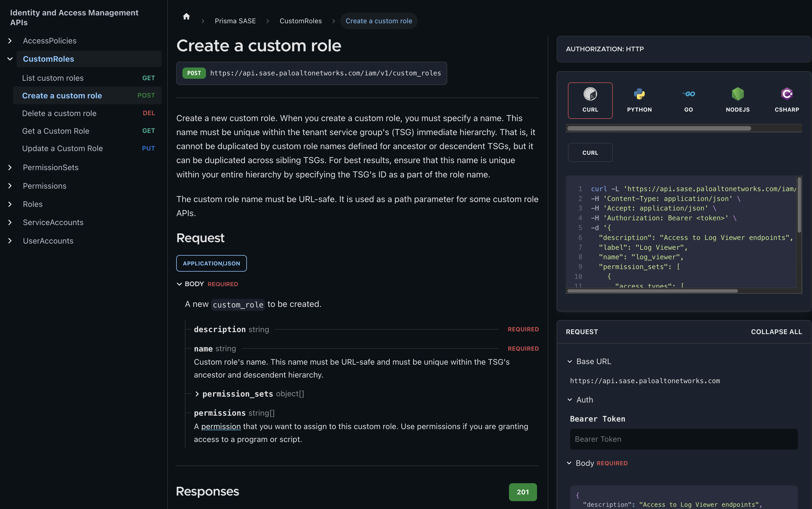The height and width of the screenshot is (509, 812).
Task: Click the home icon in the breadcrumb
Action: pos(186,16)
